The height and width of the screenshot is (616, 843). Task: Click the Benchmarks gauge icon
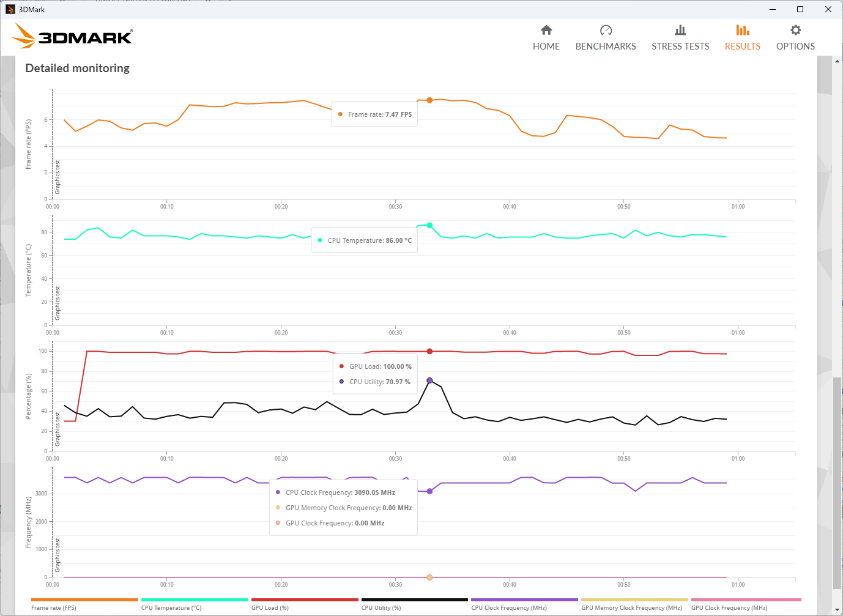pyautogui.click(x=606, y=30)
